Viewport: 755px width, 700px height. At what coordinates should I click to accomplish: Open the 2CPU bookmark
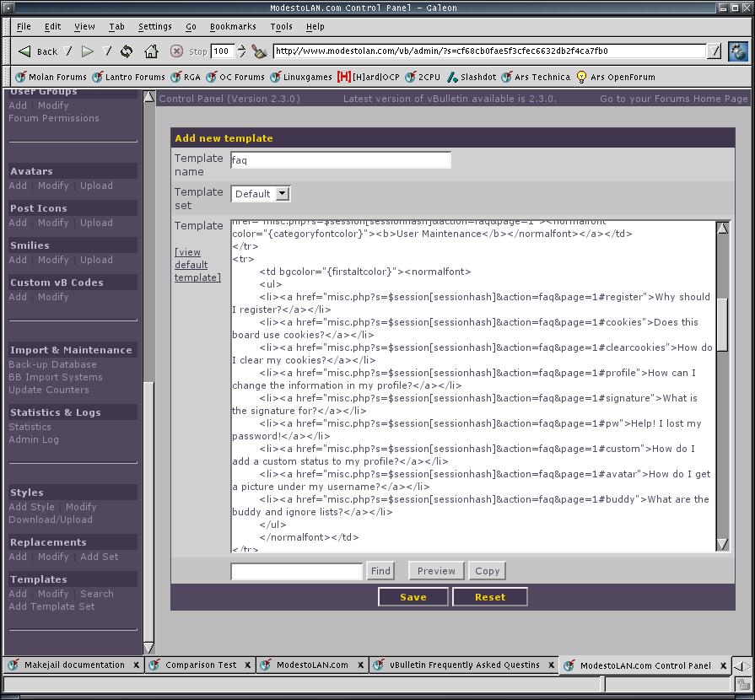pyautogui.click(x=423, y=77)
